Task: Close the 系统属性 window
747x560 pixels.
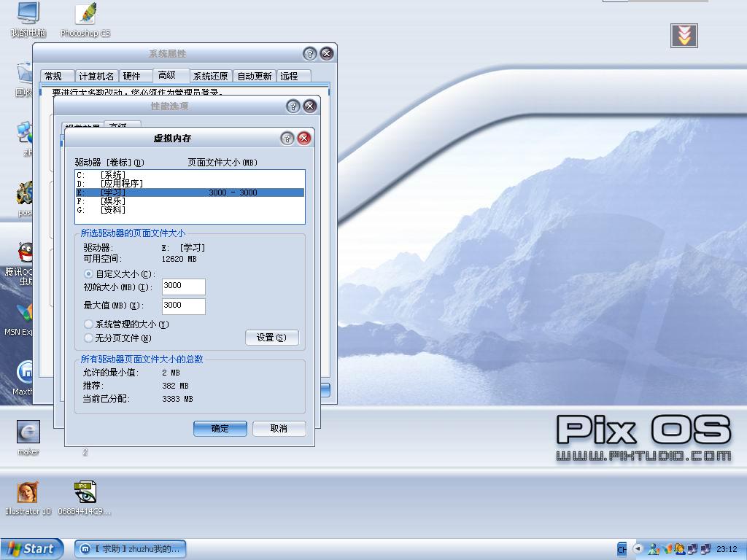Action: point(326,54)
